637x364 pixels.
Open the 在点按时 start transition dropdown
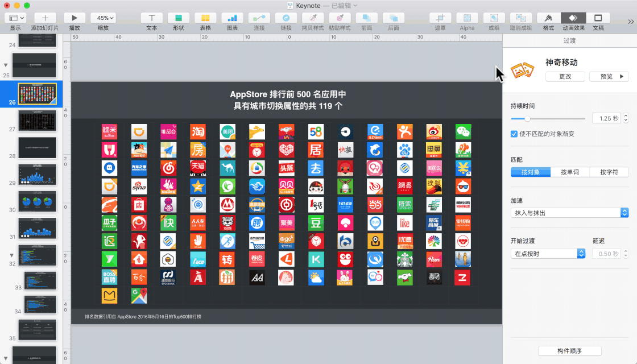click(548, 254)
